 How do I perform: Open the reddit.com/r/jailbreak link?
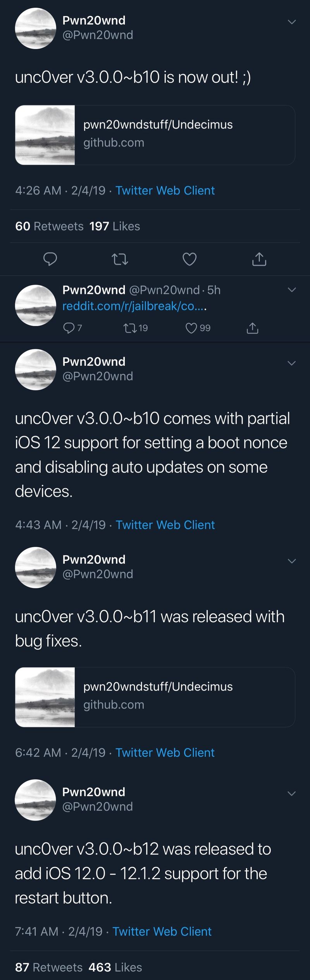(x=134, y=306)
